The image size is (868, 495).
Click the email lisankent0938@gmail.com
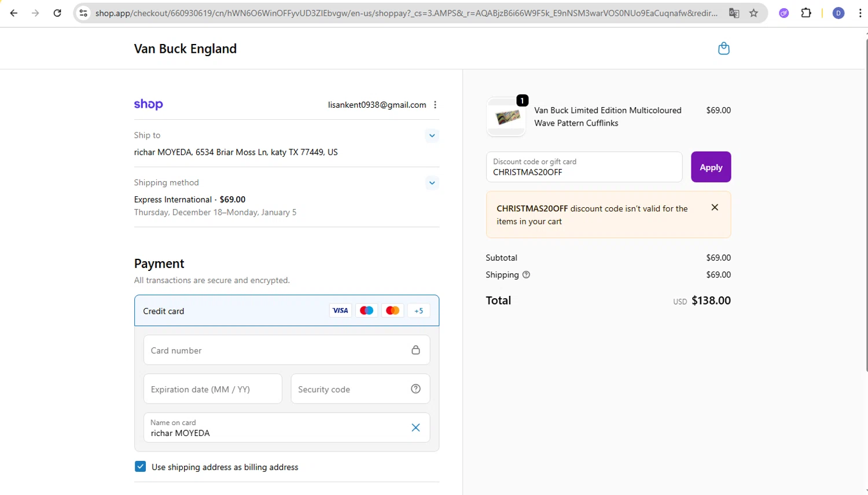[377, 105]
